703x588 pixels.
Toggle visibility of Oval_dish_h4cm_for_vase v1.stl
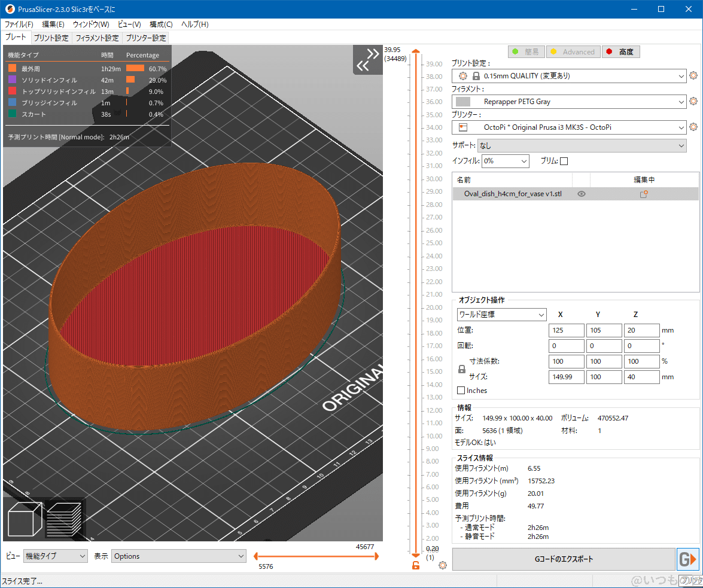(x=581, y=193)
